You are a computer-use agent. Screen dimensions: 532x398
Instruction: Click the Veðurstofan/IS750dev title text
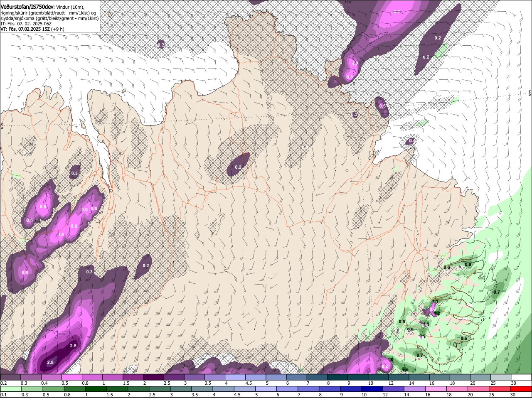click(x=27, y=7)
